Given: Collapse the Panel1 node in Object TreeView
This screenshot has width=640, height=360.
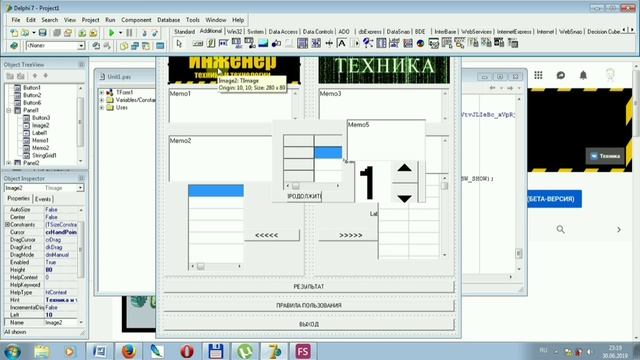Looking at the screenshot, I should (x=9, y=110).
